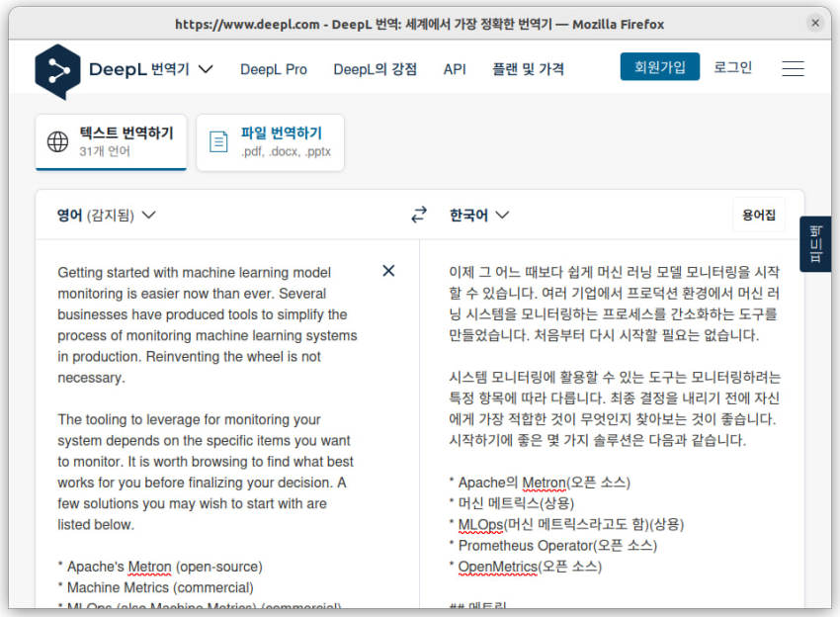
Task: Click the "31개 언어" subtitle text
Action: point(105,151)
